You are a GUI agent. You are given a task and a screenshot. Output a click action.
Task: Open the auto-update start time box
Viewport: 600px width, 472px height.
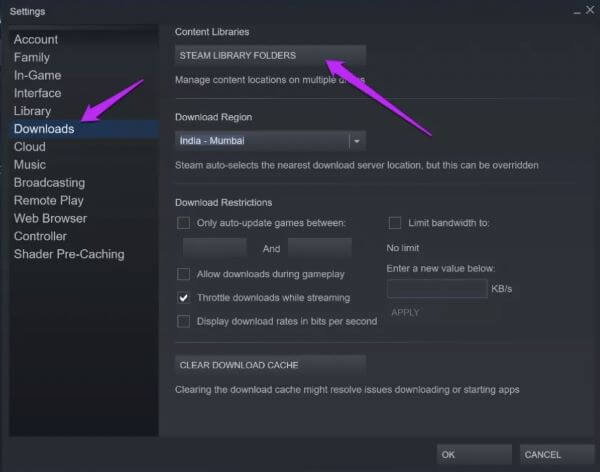[215, 248]
